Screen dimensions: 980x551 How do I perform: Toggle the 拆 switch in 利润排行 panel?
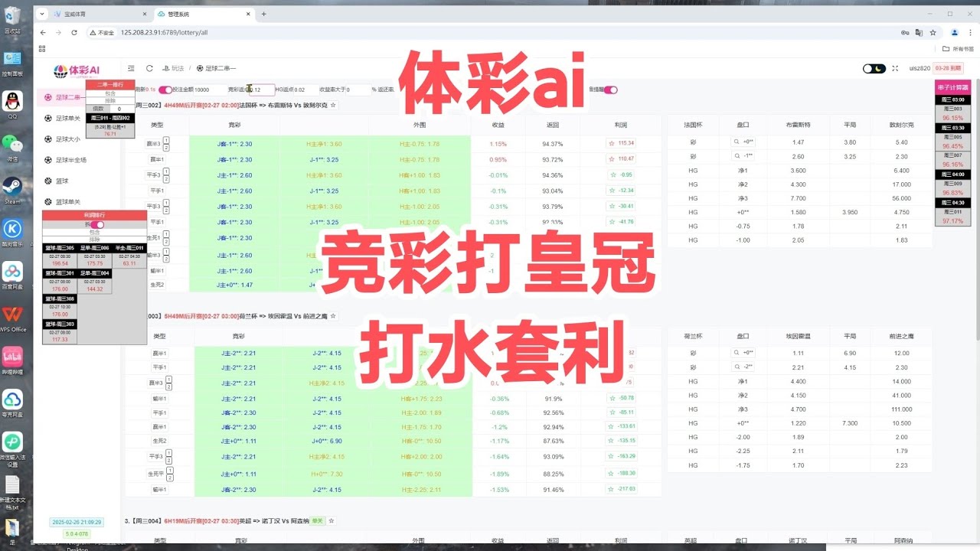(x=97, y=224)
